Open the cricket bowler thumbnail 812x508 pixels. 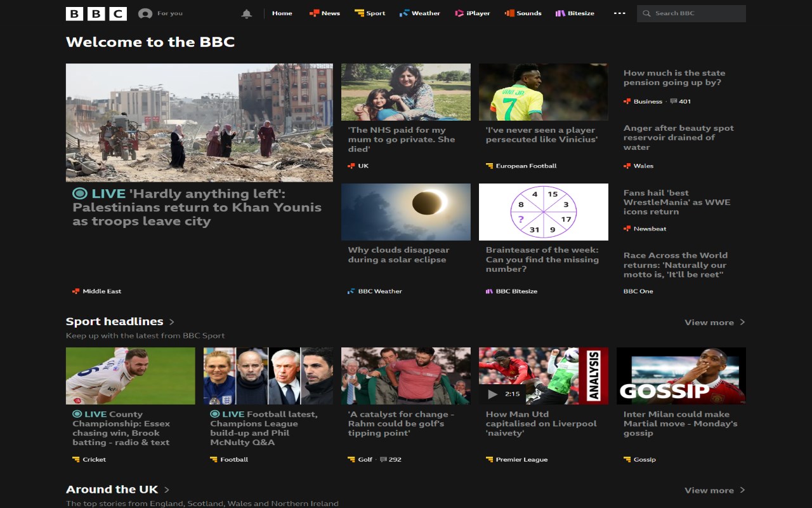pyautogui.click(x=131, y=376)
